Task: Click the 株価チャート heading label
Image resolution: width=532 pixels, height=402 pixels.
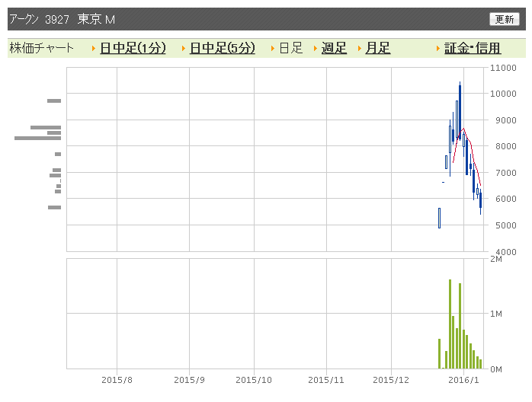Action: (41, 48)
